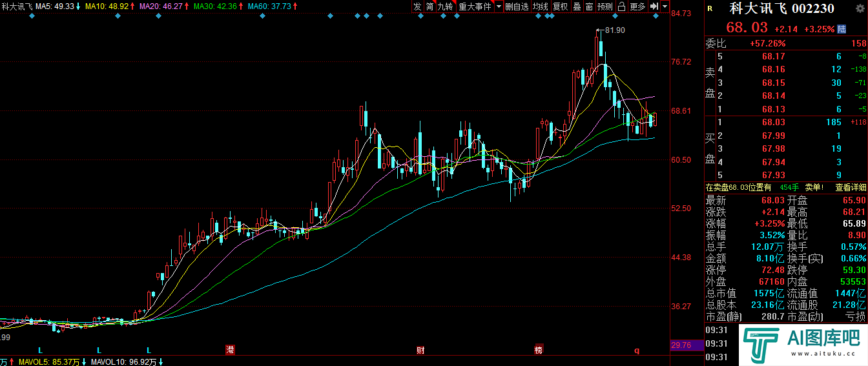Click the 财 event marker below chart
Screen dimensions: 868x366
click(420, 350)
